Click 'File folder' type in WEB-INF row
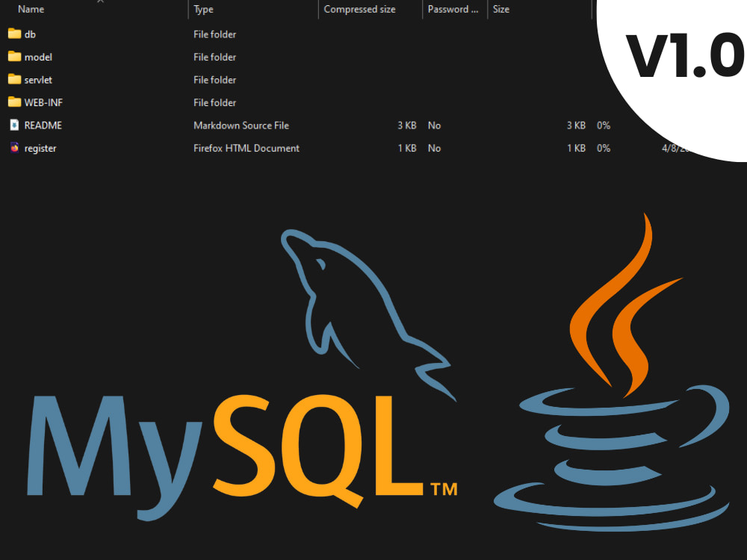 coord(215,103)
